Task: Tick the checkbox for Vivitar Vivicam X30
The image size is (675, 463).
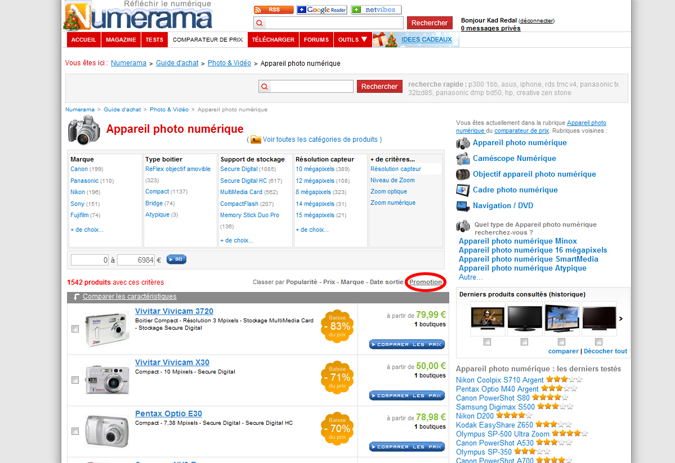Action: tap(75, 380)
